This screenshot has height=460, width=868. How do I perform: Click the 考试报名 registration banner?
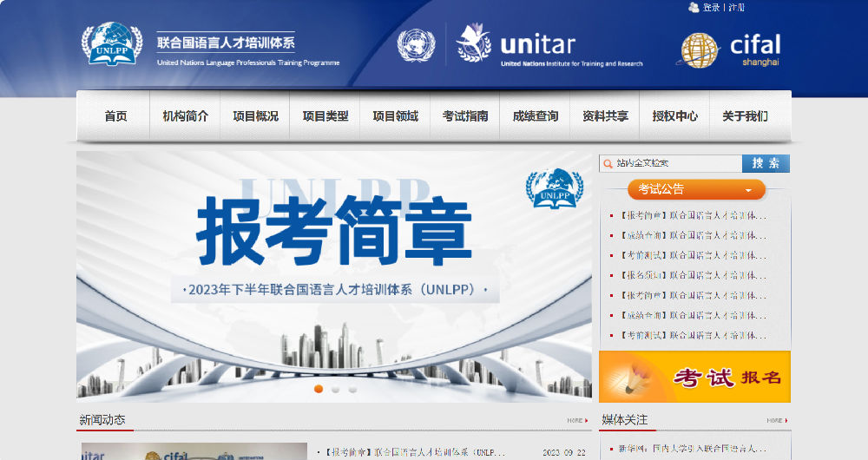click(694, 377)
